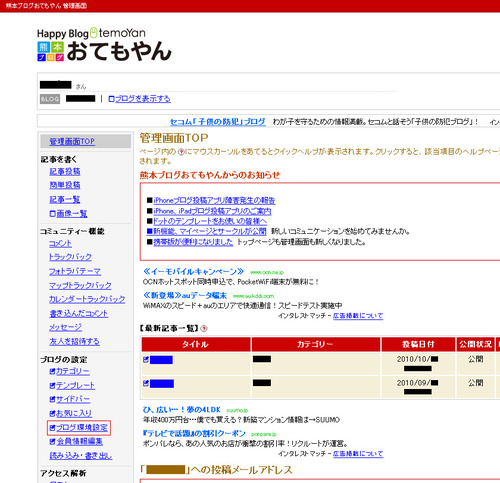Click the icon beside the お気に入り sidebar link
The height and width of the screenshot is (483, 500).
click(x=52, y=413)
